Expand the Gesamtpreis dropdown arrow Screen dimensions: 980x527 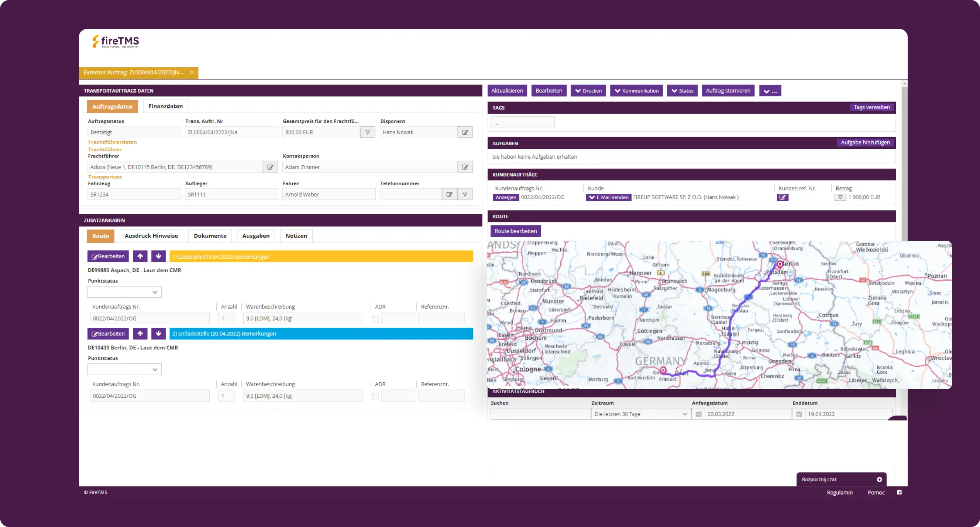tap(368, 132)
